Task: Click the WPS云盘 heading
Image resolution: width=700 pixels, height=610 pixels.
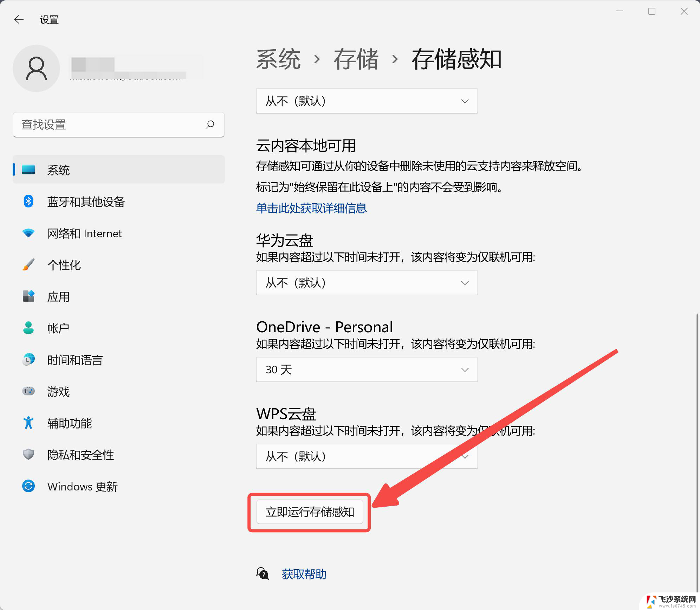Action: (286, 414)
